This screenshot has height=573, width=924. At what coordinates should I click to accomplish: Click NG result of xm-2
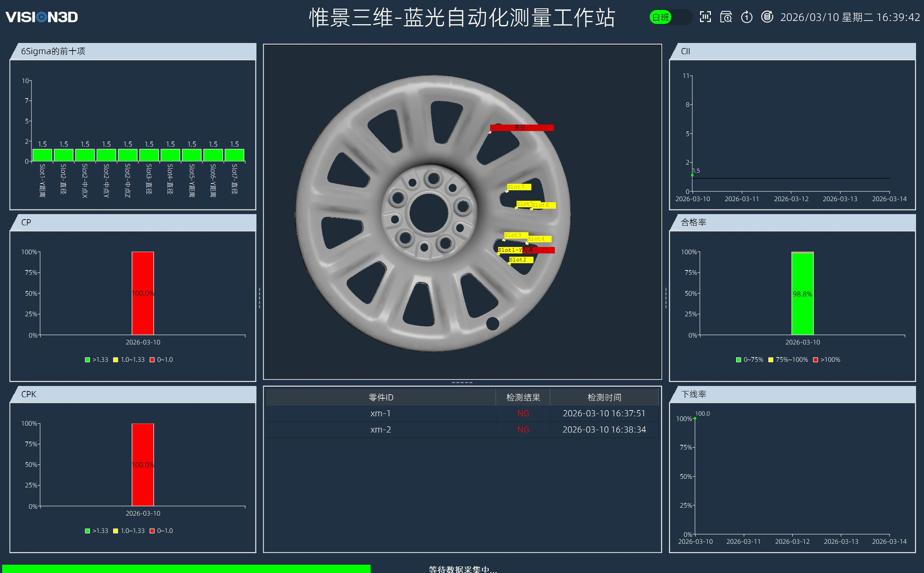523,430
